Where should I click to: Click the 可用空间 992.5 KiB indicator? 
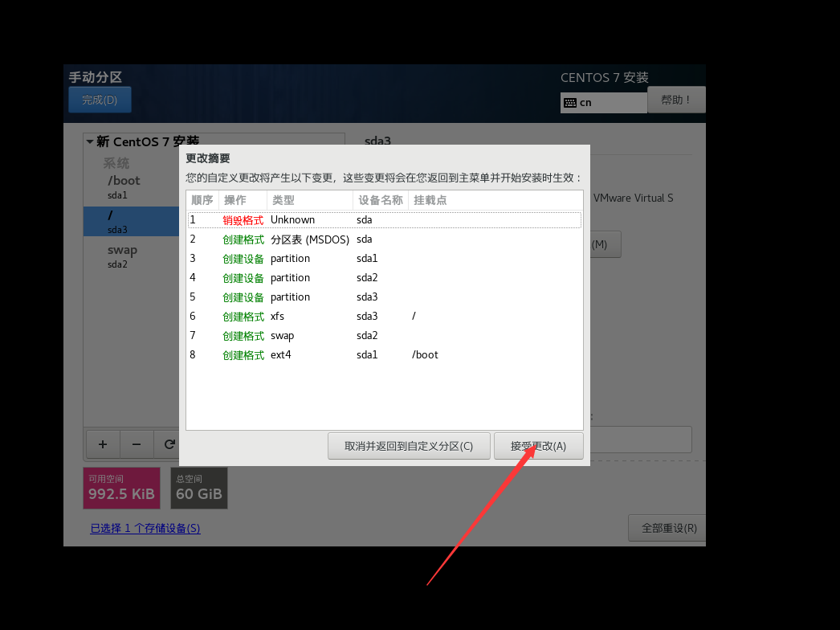tap(121, 488)
